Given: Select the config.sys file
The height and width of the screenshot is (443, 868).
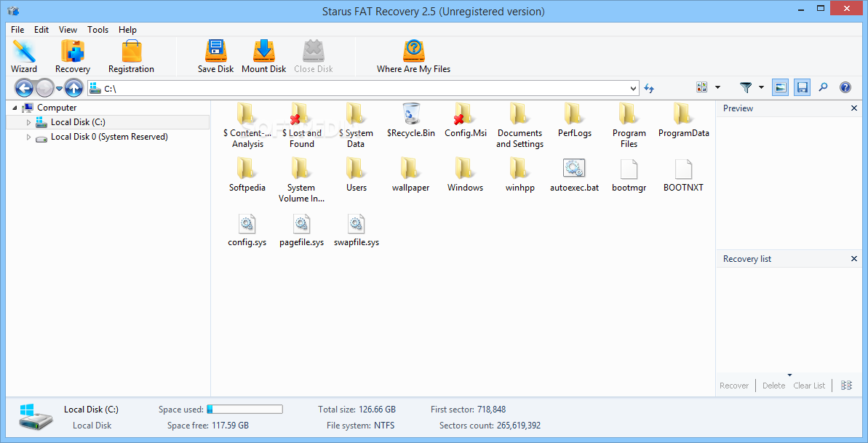Looking at the screenshot, I should (x=247, y=230).
